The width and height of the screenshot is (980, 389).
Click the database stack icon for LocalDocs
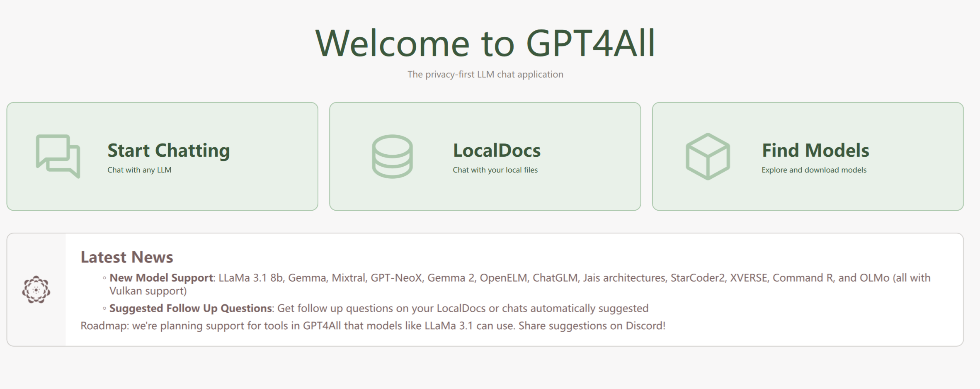coord(392,156)
